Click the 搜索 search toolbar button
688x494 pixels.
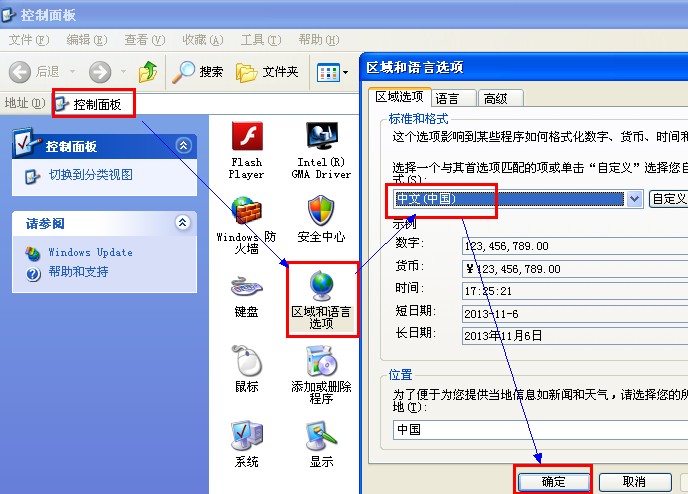[x=198, y=72]
